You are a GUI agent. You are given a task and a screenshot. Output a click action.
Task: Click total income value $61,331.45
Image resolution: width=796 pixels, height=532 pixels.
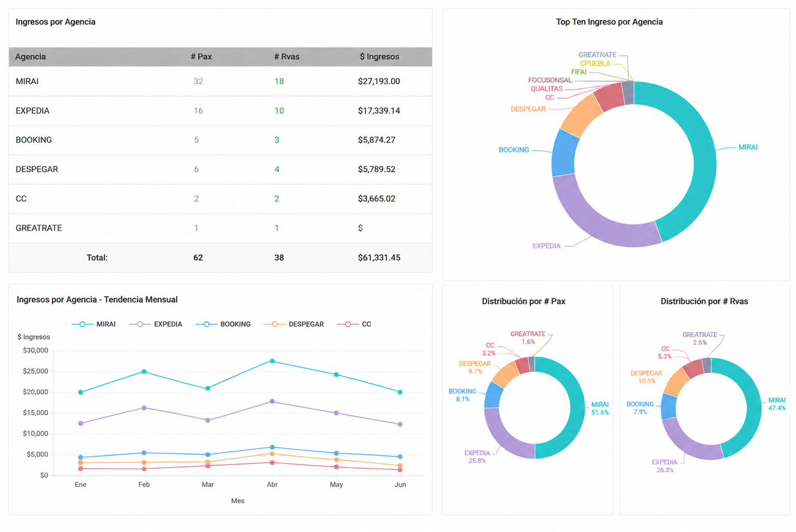[x=379, y=258]
